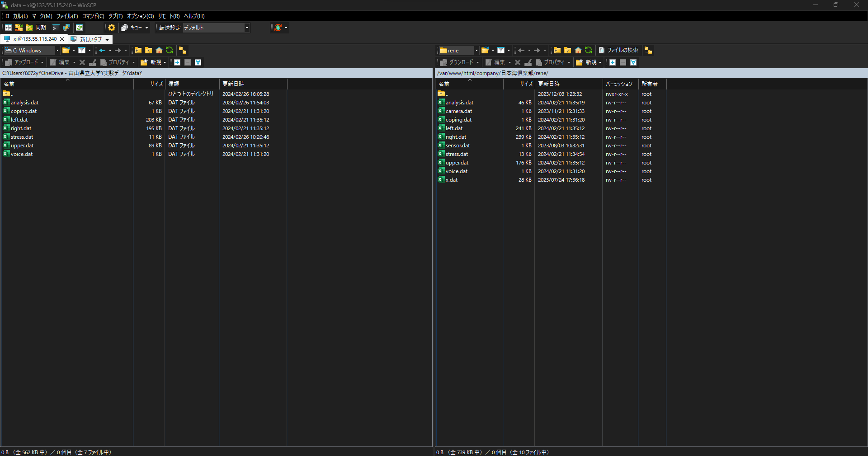Go to remote home directory icon
The image size is (868, 456).
[578, 50]
